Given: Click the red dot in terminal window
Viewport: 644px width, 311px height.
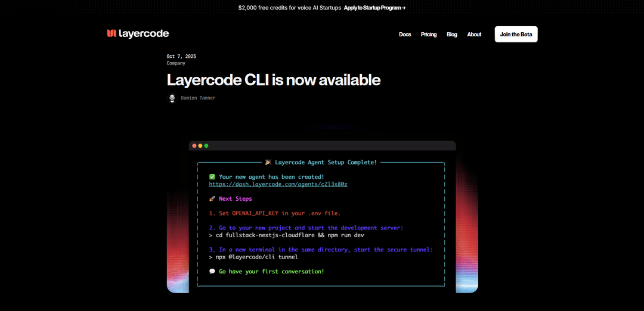Looking at the screenshot, I should click(x=194, y=146).
